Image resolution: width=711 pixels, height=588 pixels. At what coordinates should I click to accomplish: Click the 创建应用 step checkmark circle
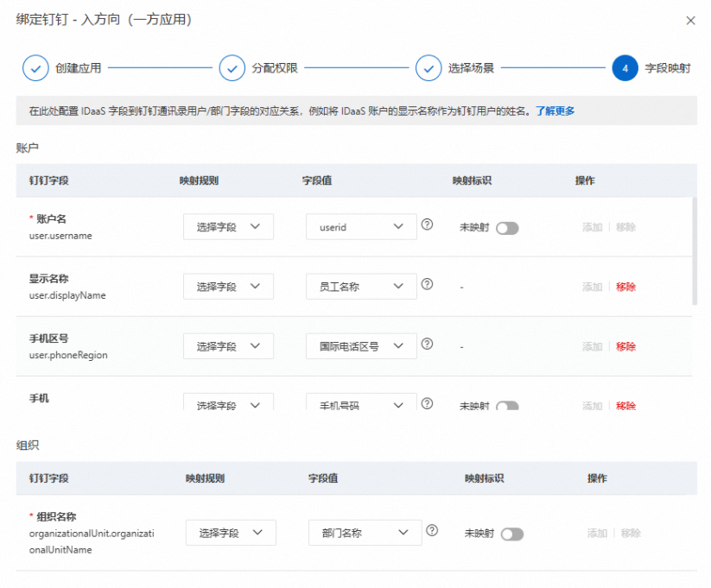tap(35, 68)
